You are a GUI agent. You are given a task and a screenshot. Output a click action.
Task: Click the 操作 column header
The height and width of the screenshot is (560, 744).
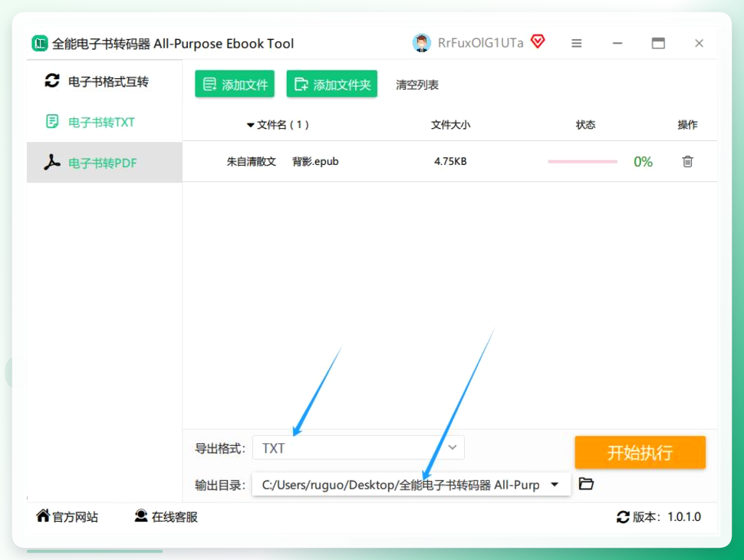coord(687,125)
